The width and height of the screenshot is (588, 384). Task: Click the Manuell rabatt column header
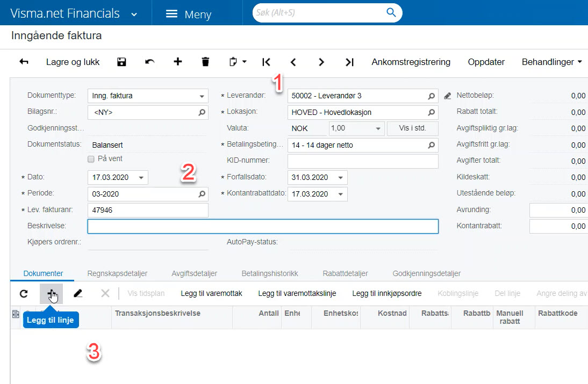510,317
